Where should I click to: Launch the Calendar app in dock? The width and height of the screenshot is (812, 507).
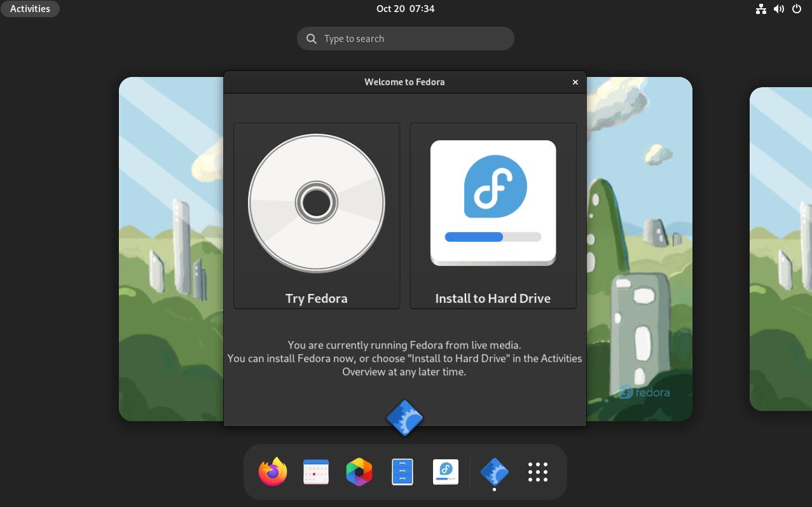pyautogui.click(x=316, y=472)
